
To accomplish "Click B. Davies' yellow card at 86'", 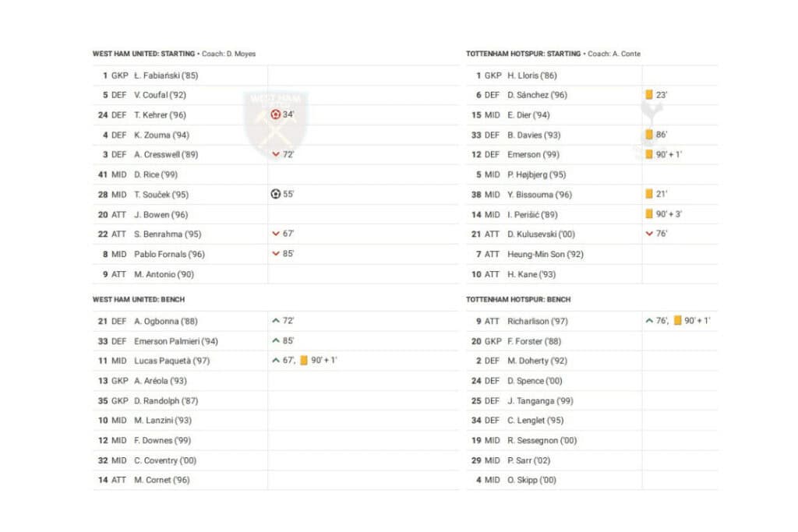I will pos(649,135).
